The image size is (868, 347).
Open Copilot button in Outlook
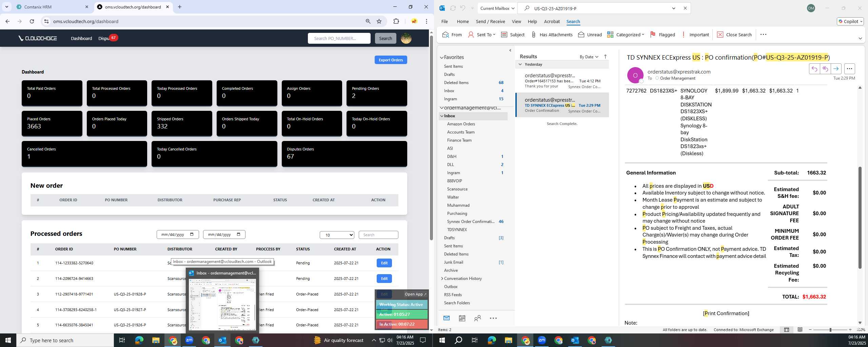(x=850, y=21)
